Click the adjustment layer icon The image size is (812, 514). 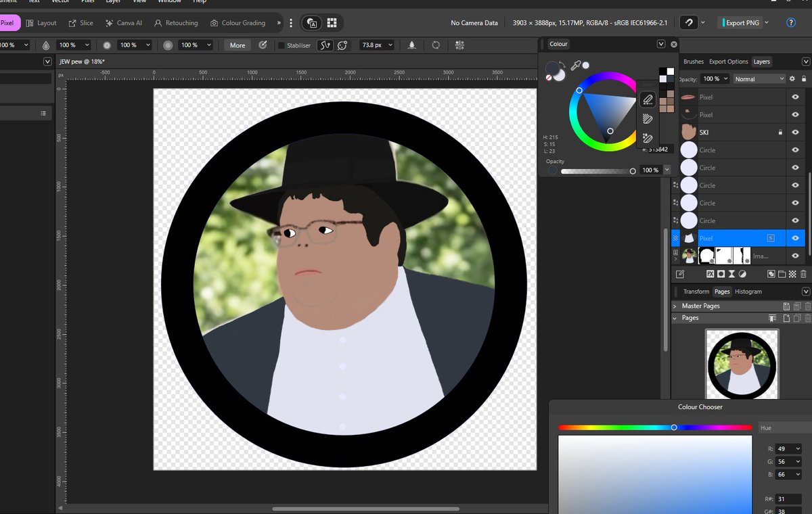pos(742,274)
